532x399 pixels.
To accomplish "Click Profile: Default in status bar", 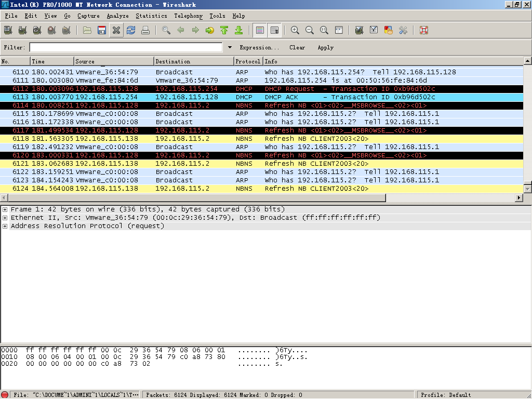I will pyautogui.click(x=446, y=395).
